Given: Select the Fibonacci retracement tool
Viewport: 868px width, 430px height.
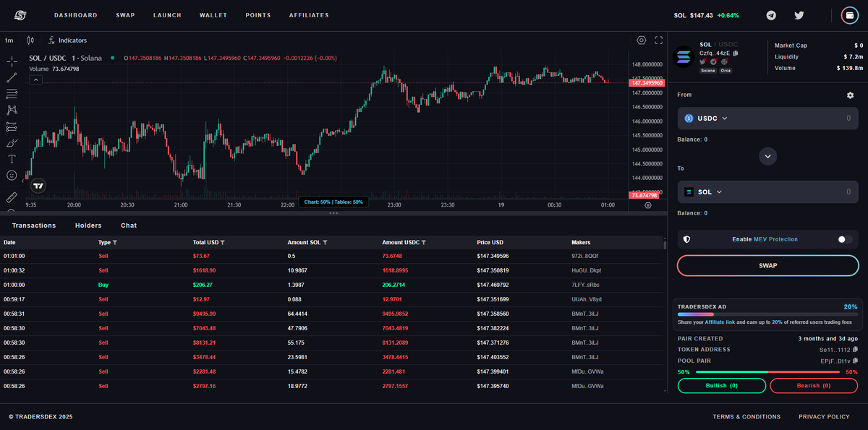Looking at the screenshot, I should (12, 94).
